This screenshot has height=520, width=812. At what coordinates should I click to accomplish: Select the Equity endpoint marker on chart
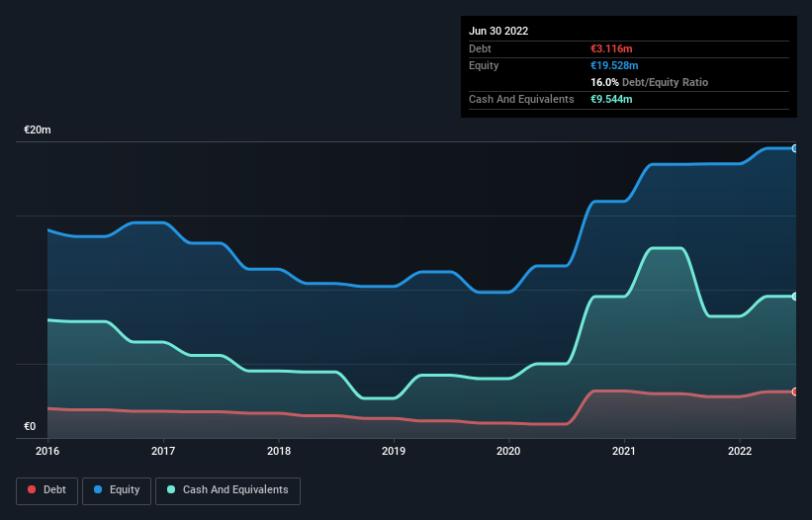795,148
